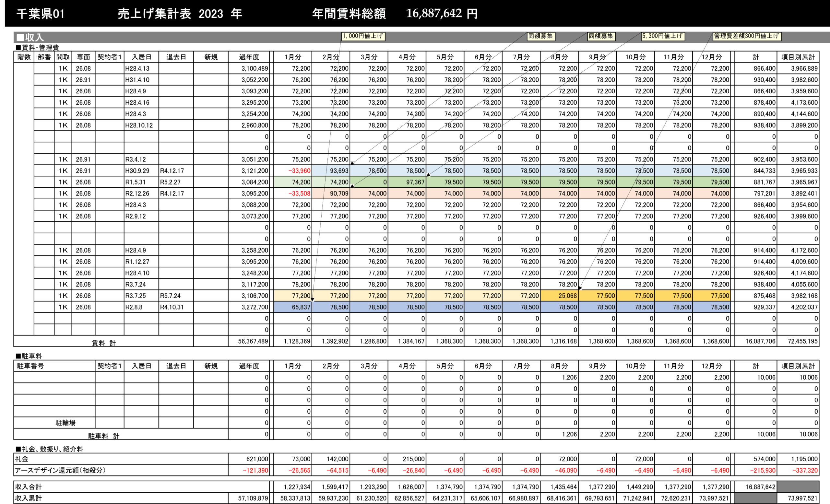Click the 管理費差額300円値上げ callout
Image resolution: width=830 pixels, height=504 pixels.
[746, 36]
